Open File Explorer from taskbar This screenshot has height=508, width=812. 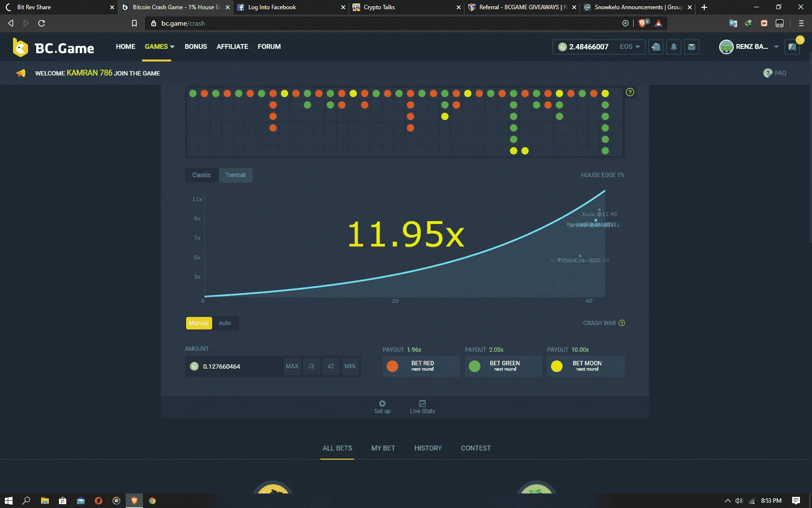click(x=44, y=501)
